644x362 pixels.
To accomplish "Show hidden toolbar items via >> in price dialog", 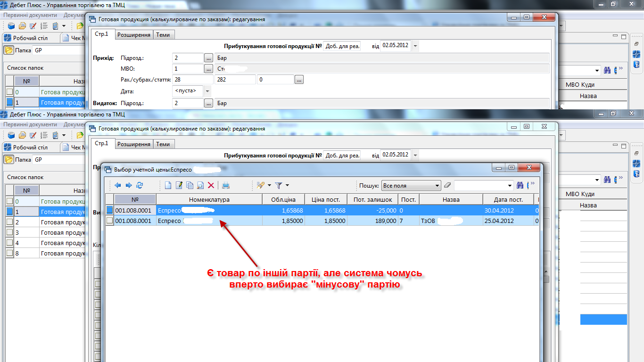I will point(532,184).
